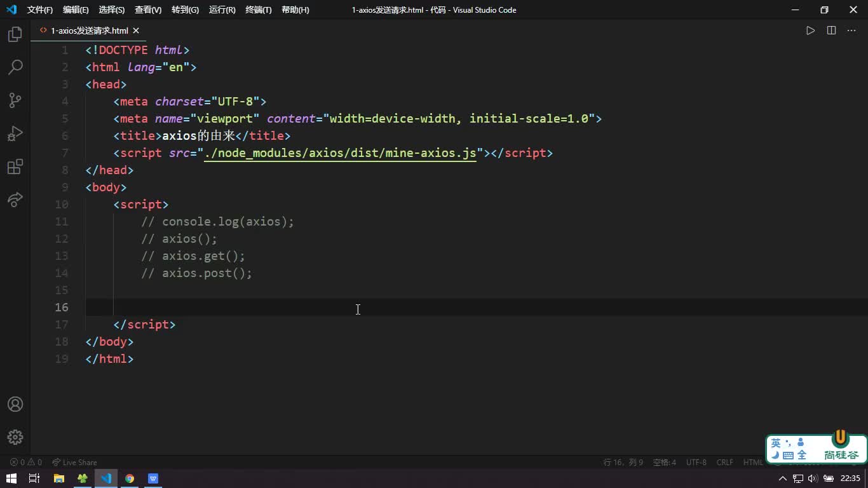Open the WPS app on the taskbar
This screenshot has width=868, height=488.
153,478
